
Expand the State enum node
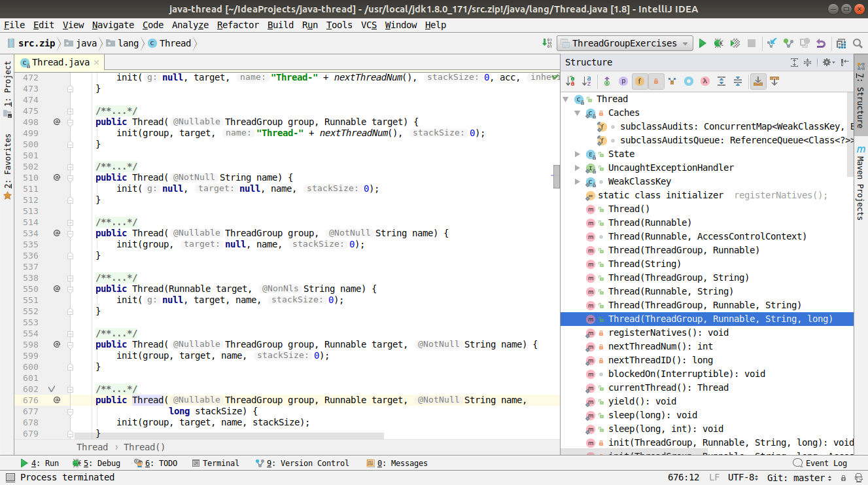point(577,154)
